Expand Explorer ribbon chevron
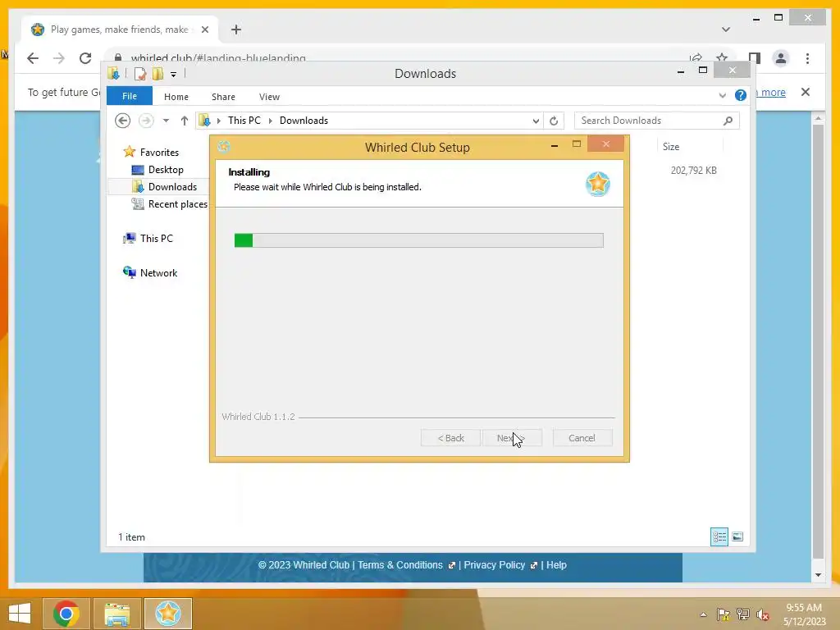Image resolution: width=840 pixels, height=630 pixels. click(x=722, y=95)
